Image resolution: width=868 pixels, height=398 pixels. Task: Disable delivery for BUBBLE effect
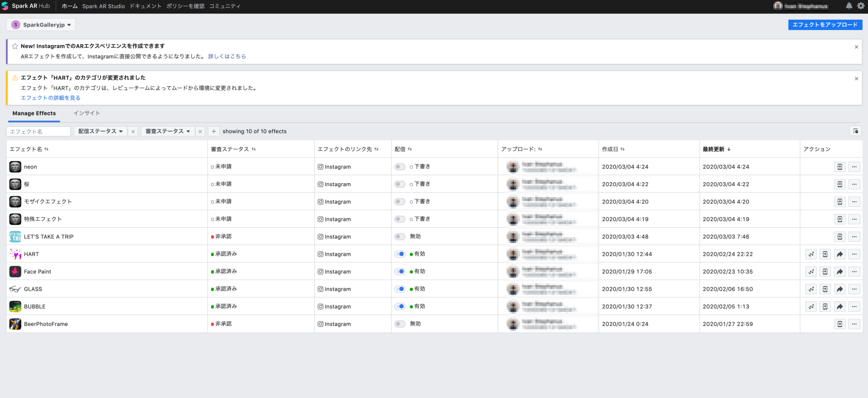400,306
